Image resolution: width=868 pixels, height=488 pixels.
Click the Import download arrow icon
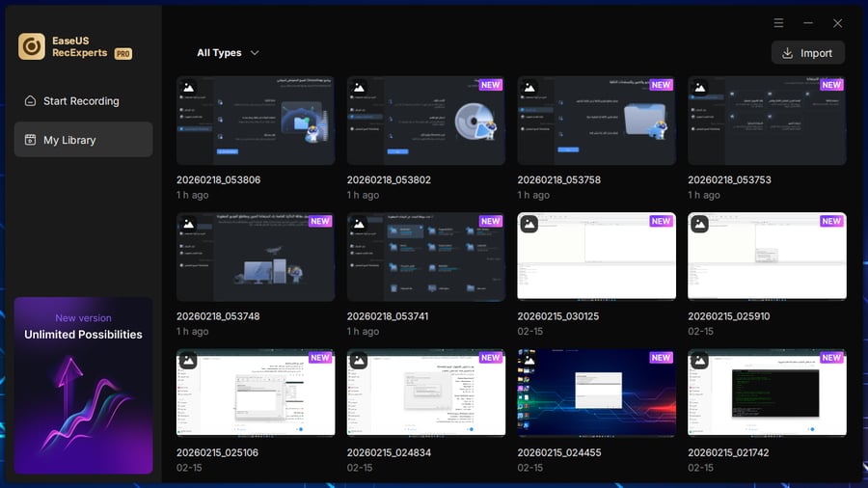(787, 53)
